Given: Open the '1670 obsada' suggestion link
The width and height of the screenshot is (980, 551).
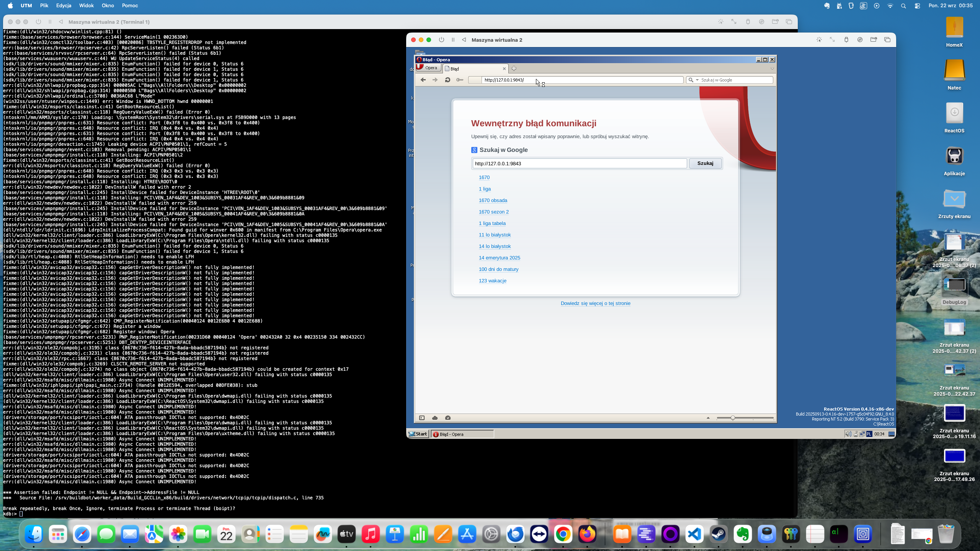Looking at the screenshot, I should pyautogui.click(x=493, y=201).
